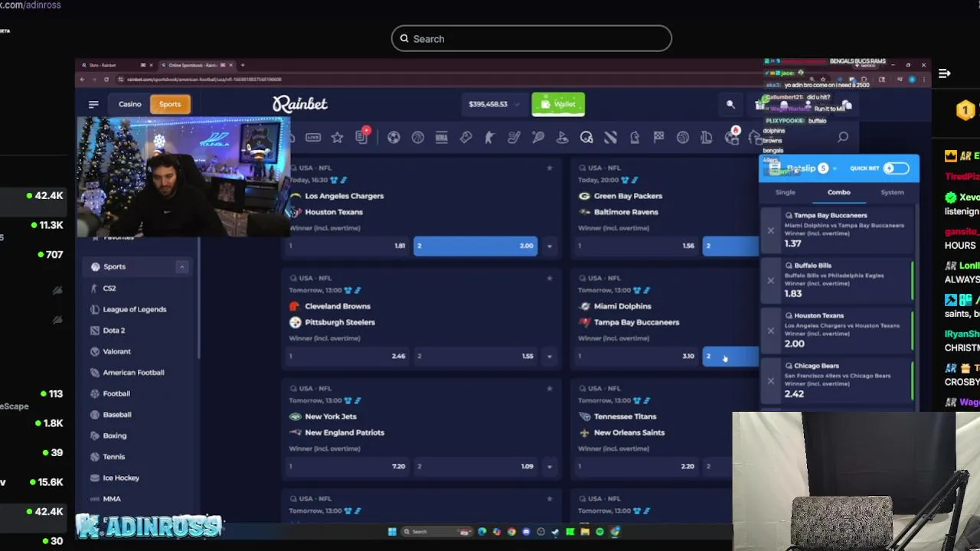The image size is (980, 551).
Task: Open the CS2 sidebar category
Action: (109, 289)
